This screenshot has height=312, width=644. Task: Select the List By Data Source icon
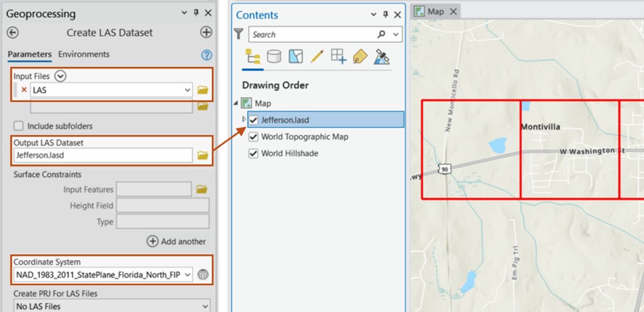pyautogui.click(x=273, y=55)
